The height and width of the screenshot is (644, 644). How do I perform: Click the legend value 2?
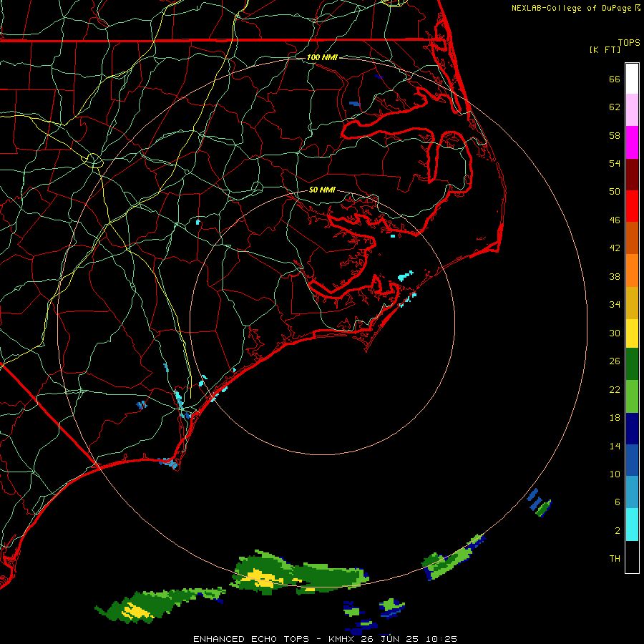[x=618, y=530]
